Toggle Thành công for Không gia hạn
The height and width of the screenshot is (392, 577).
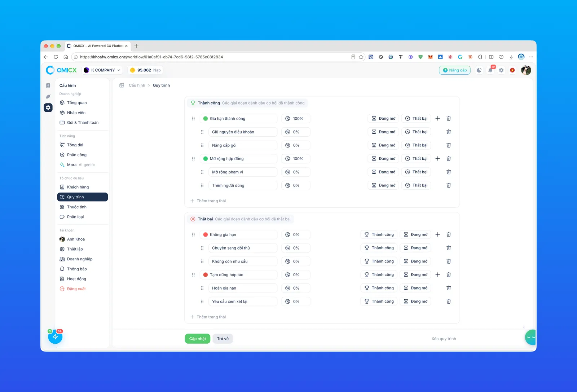click(379, 235)
